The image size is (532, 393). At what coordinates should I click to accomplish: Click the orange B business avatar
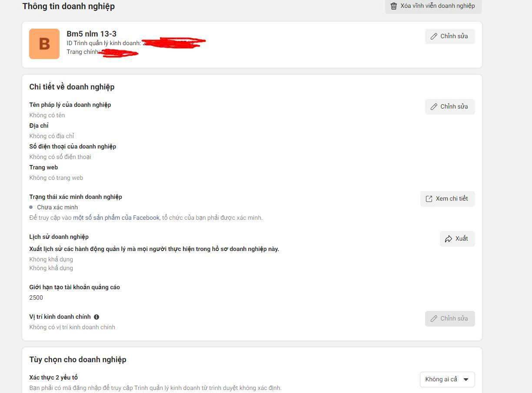click(x=44, y=44)
